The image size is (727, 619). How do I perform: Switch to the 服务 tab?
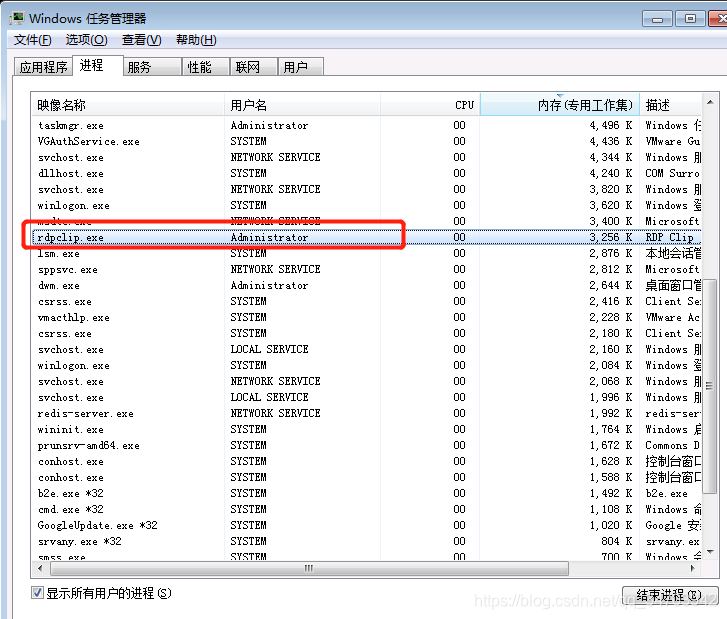[152, 67]
